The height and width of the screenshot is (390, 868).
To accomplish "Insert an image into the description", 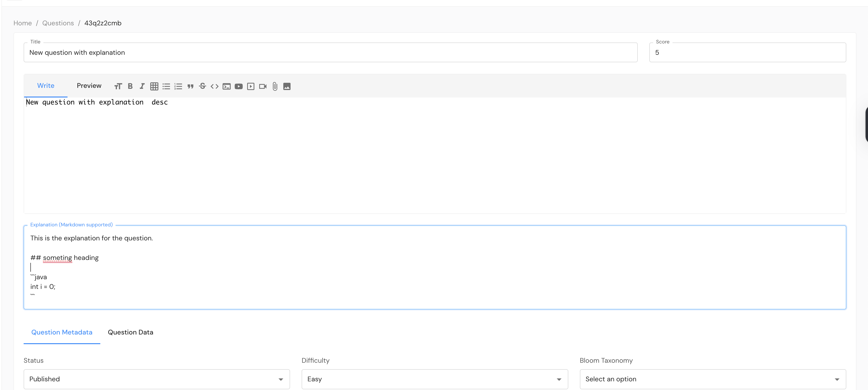I will [x=287, y=86].
